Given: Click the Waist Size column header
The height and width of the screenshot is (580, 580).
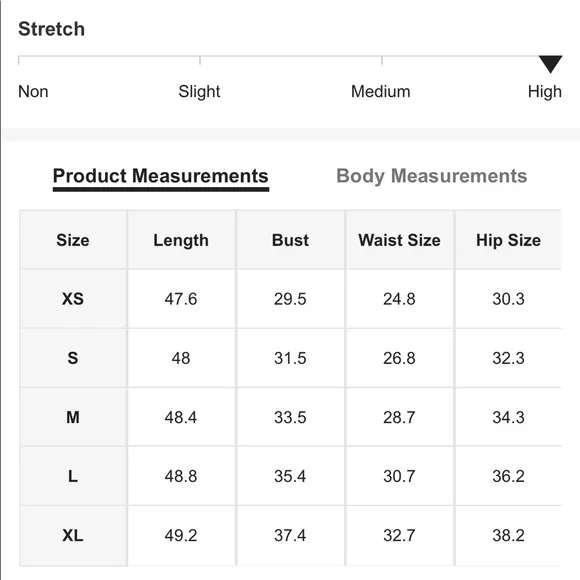Looking at the screenshot, I should [399, 240].
